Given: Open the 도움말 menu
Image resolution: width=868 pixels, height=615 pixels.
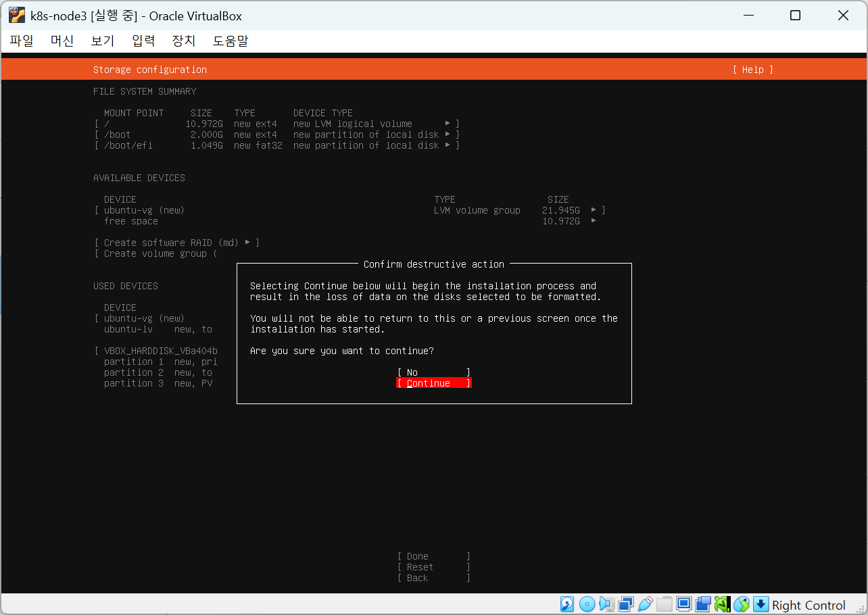Looking at the screenshot, I should click(231, 41).
